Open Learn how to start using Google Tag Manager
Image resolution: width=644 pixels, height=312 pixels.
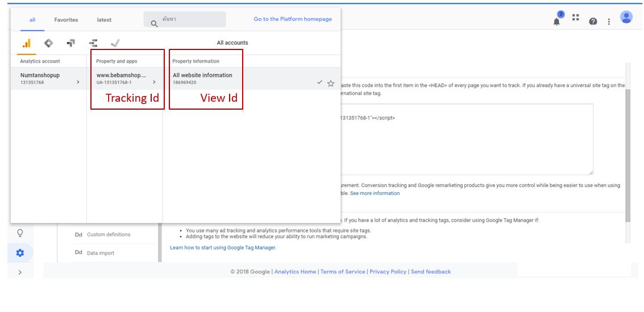[223, 248]
